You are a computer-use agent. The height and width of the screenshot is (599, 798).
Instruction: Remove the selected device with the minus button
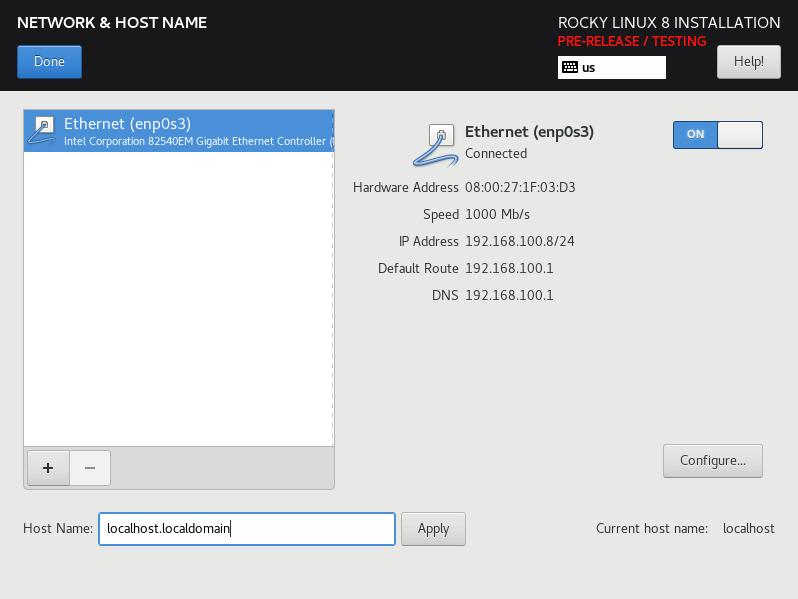point(90,468)
